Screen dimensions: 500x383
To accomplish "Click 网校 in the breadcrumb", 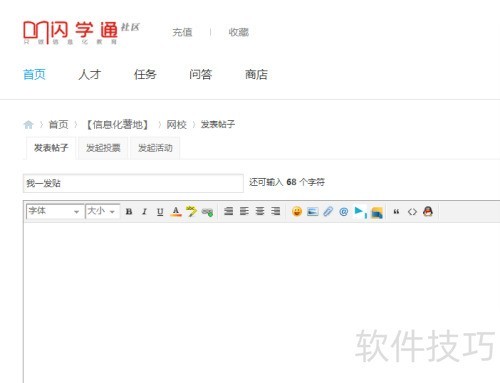I will [176, 125].
